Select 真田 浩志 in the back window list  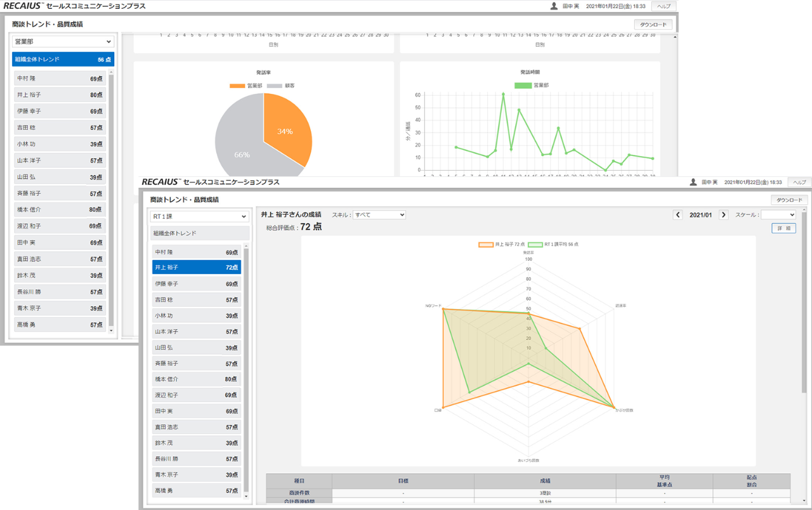click(60, 259)
